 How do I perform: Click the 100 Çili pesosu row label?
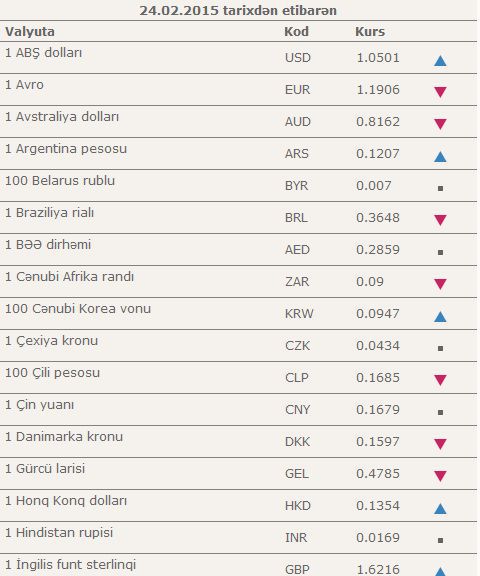coord(53,373)
